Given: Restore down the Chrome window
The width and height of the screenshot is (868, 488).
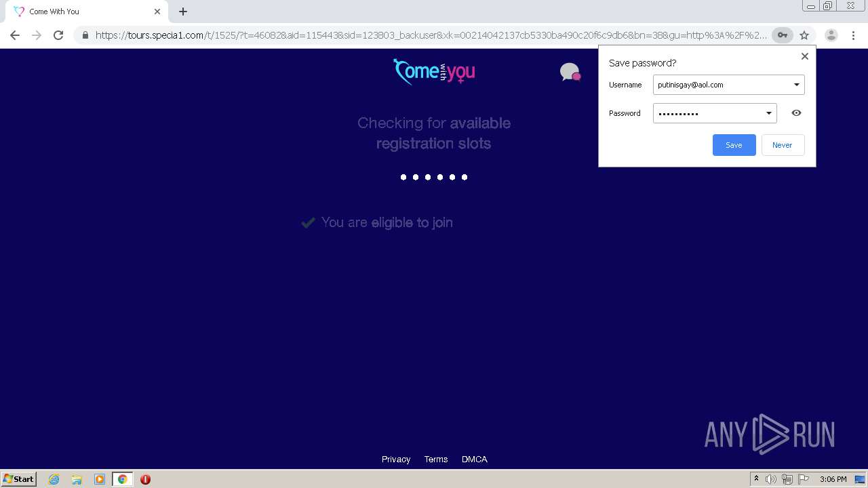Looking at the screenshot, I should click(828, 6).
